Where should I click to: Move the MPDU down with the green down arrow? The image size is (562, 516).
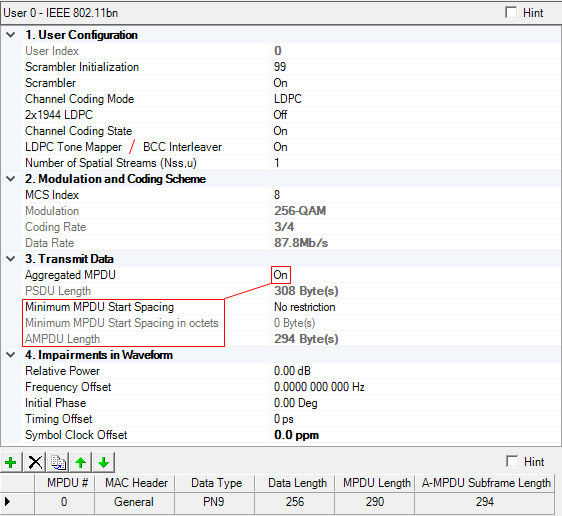[x=104, y=462]
